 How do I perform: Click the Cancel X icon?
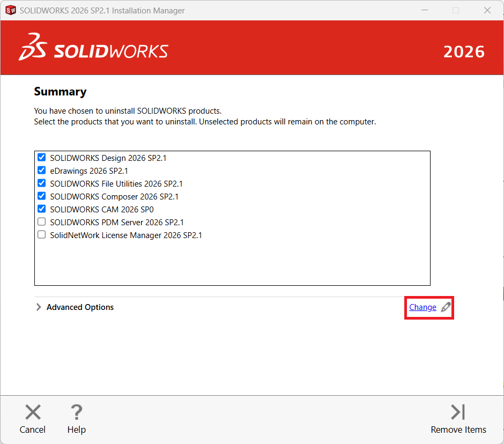point(33,412)
